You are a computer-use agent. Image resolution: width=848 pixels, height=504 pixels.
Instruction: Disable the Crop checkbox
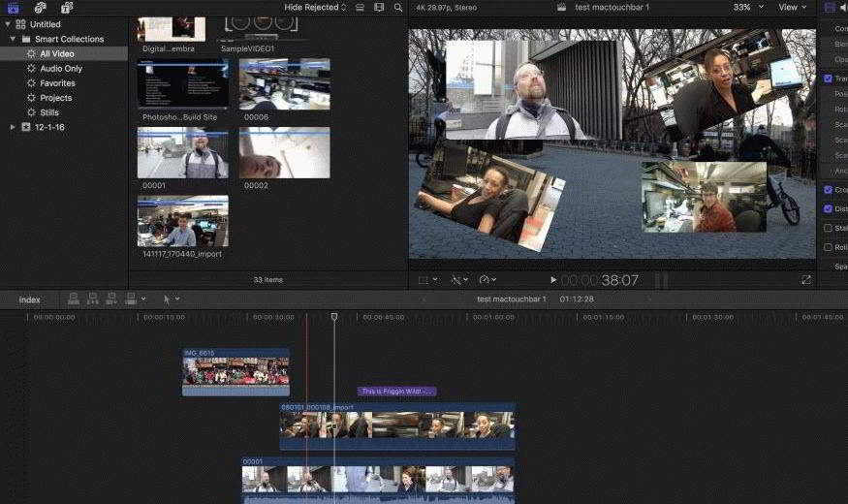(828, 190)
